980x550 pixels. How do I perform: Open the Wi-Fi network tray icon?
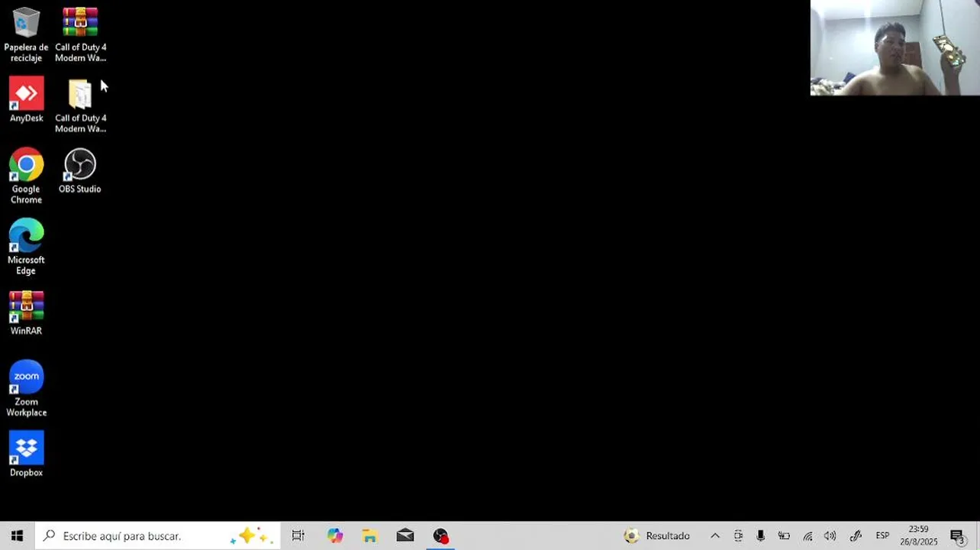click(x=808, y=535)
